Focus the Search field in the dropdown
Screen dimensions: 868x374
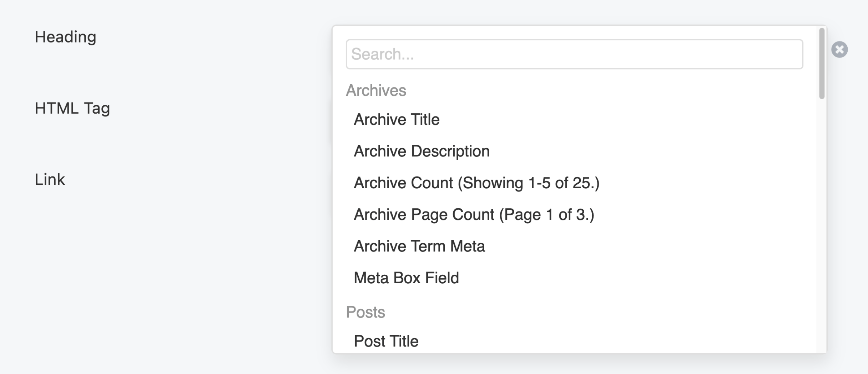[x=574, y=54]
